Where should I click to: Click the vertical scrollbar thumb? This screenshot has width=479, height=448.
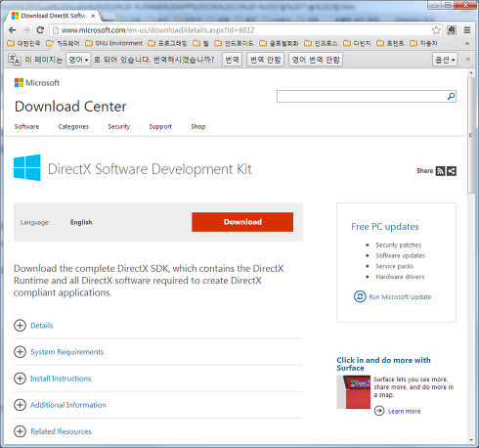coord(471,135)
